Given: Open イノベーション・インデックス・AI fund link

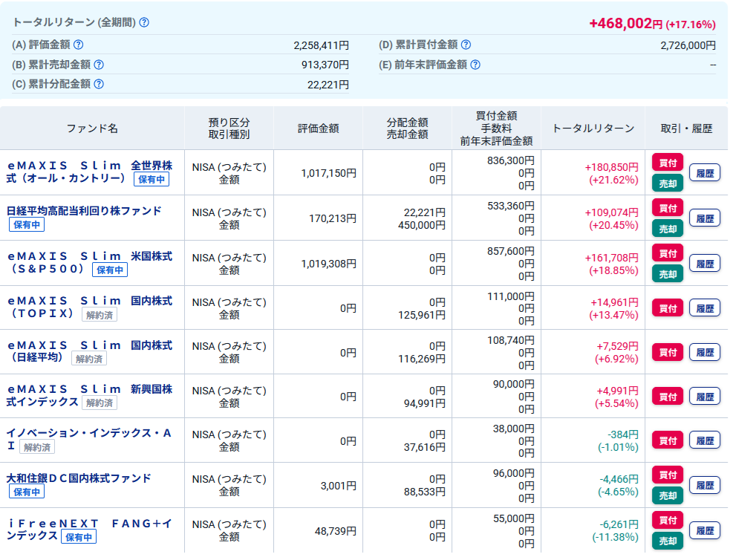Looking at the screenshot, I should (88, 439).
